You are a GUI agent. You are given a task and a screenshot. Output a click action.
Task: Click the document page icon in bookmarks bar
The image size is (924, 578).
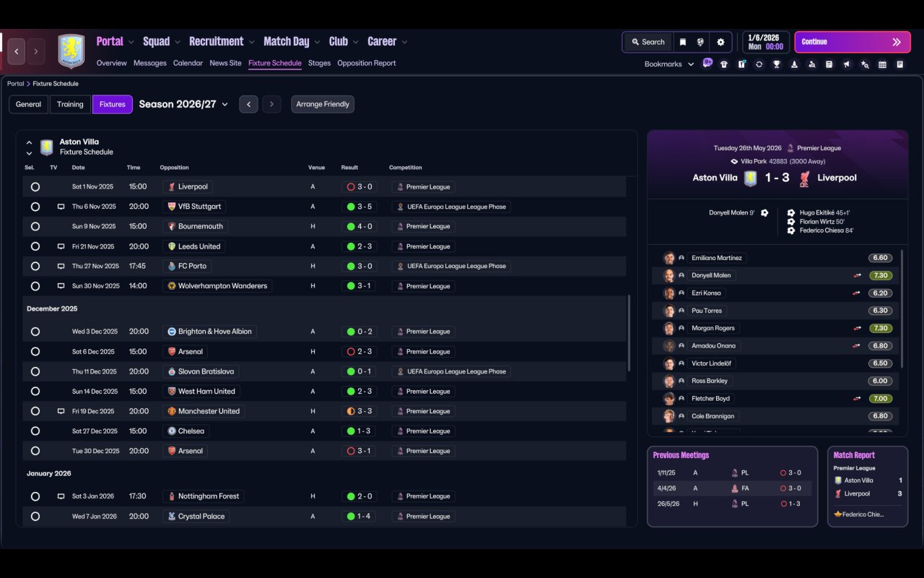[829, 64]
